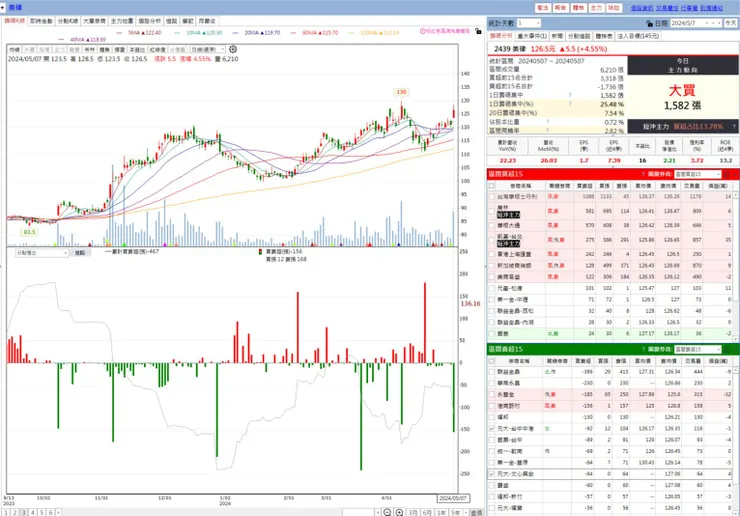This screenshot has height=516, width=740.
Task: Open the chart settings gear icon
Action: 233,49
